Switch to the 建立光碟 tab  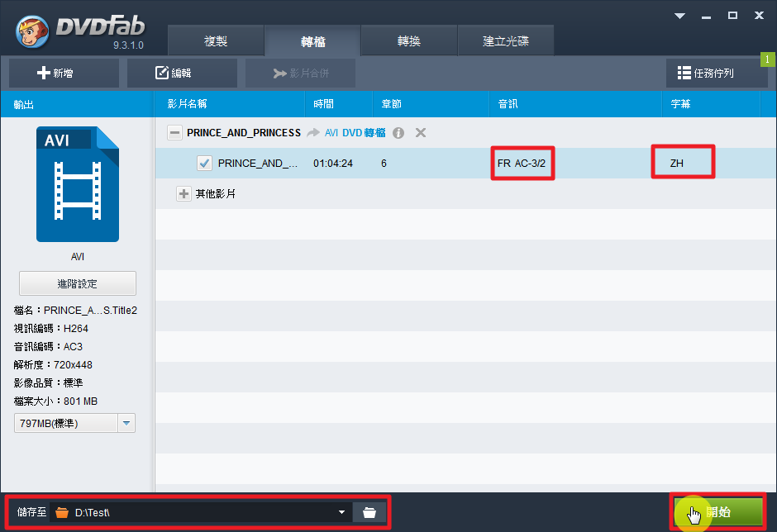pos(506,41)
